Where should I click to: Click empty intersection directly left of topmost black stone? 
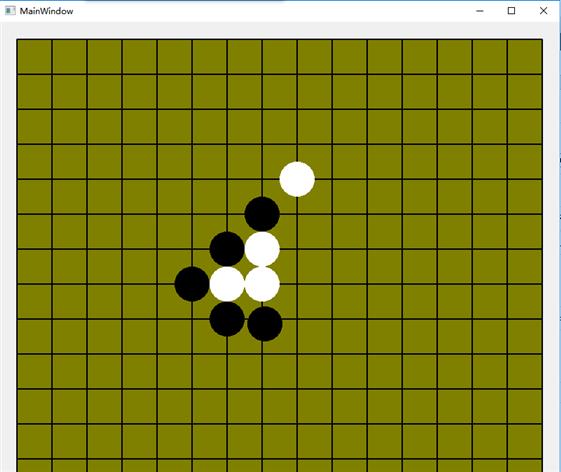227,214
